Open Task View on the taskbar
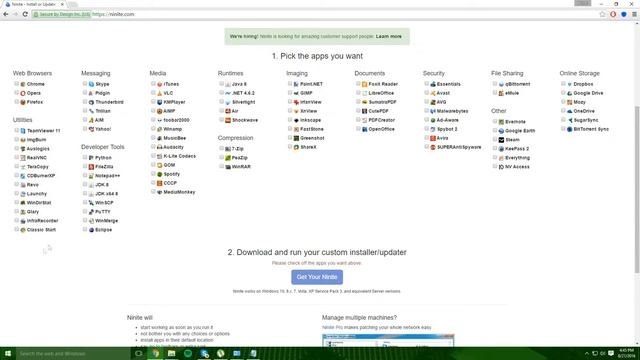This screenshot has height=360, width=640. (x=139, y=353)
